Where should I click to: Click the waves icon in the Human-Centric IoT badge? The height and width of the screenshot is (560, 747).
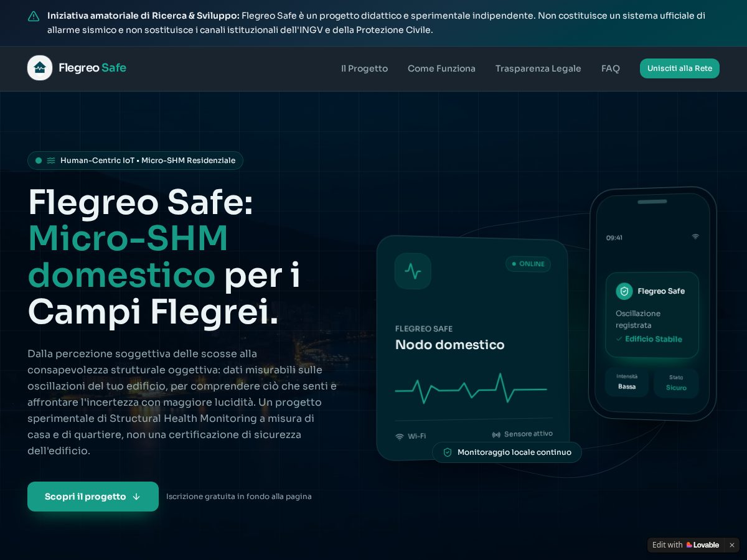[x=51, y=161]
